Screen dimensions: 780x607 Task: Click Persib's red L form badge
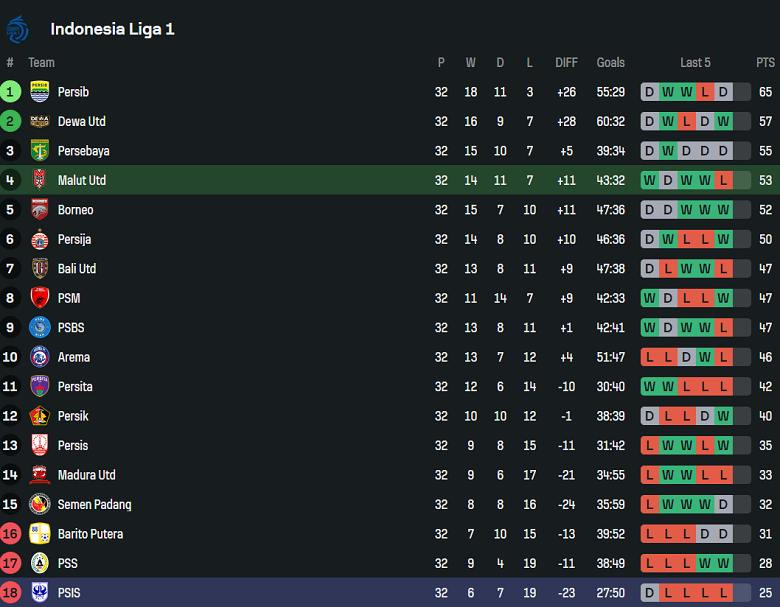[705, 92]
